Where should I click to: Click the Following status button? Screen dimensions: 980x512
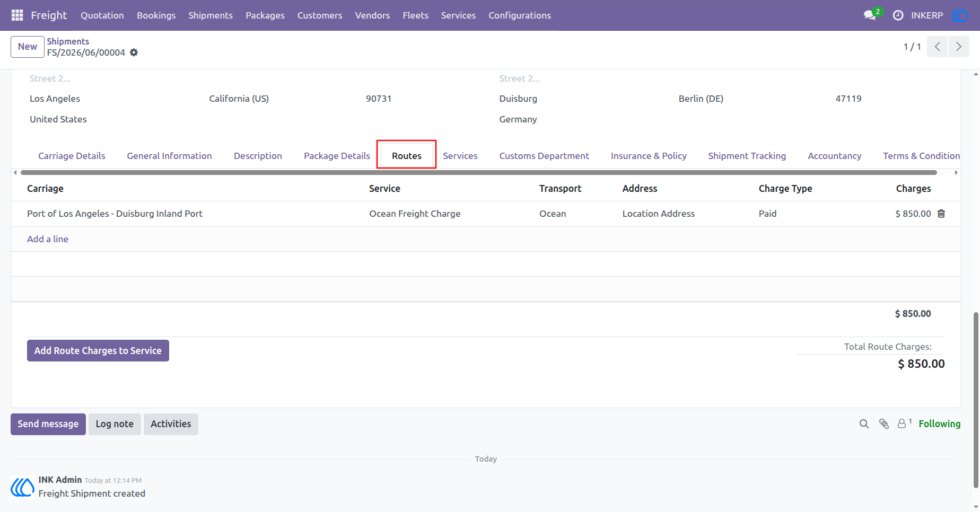[x=939, y=424]
